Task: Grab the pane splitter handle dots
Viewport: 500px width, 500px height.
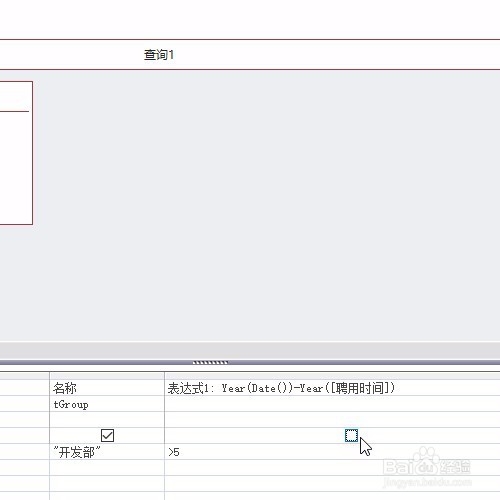Action: click(x=210, y=362)
